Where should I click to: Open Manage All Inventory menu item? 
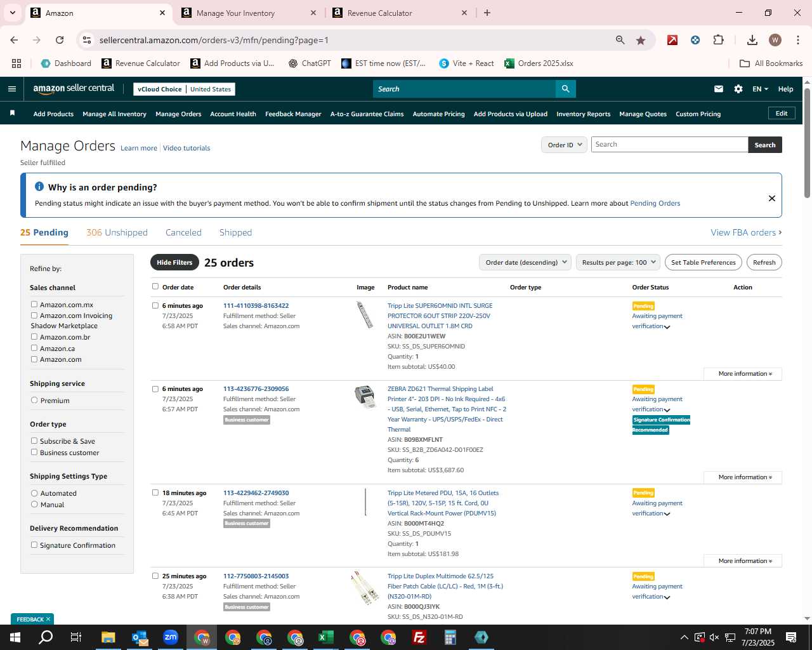coord(114,114)
